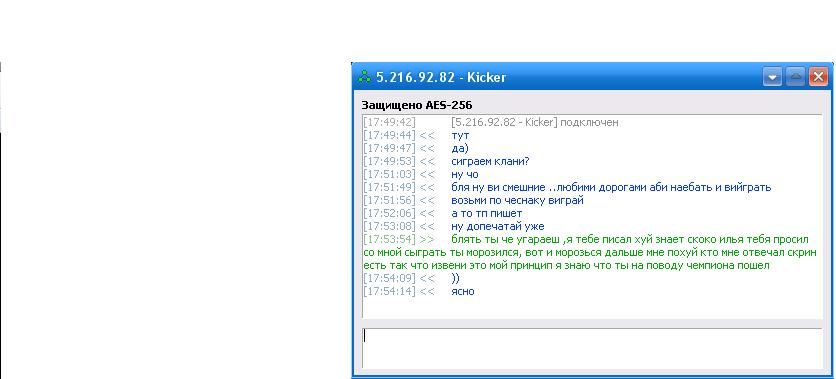Image resolution: width=836 pixels, height=379 pixels.
Task: Select the message 'ну чо'
Action: click(464, 174)
